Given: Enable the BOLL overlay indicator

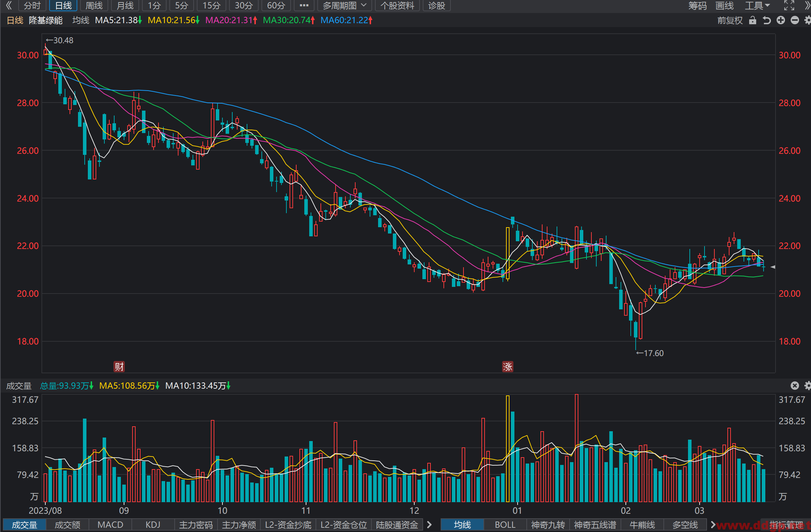Looking at the screenshot, I should 505,525.
